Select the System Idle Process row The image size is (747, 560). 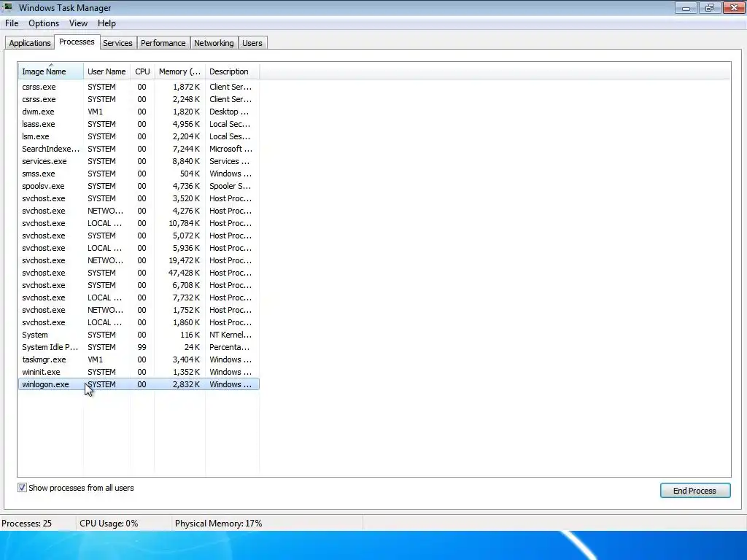point(139,347)
